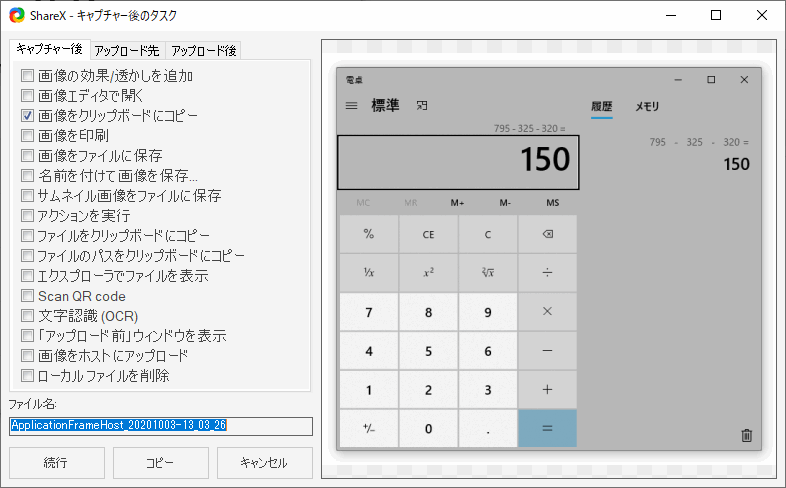Click the decimal point key
Image resolution: width=786 pixels, height=488 pixels.
click(488, 428)
